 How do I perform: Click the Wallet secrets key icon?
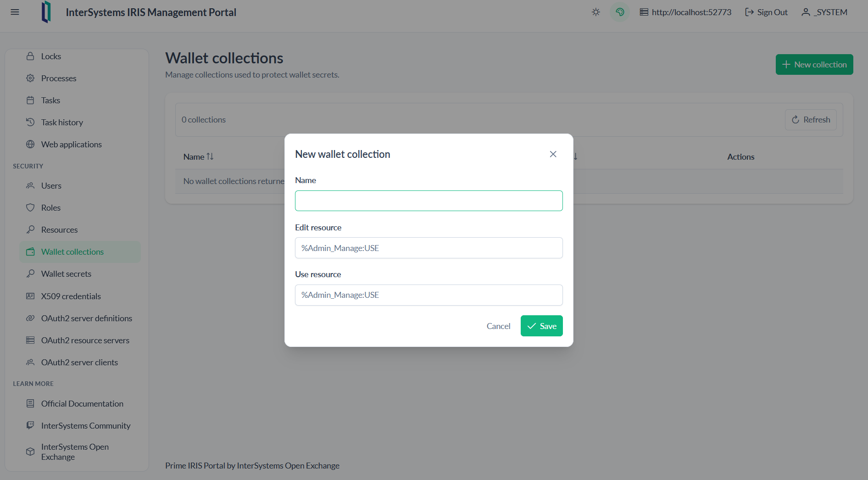30,273
